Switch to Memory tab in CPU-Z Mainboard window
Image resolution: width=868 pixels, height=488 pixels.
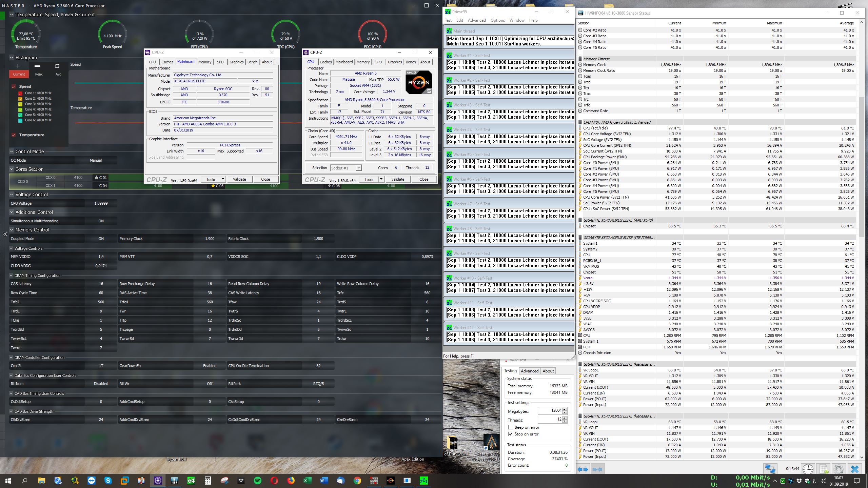point(205,62)
